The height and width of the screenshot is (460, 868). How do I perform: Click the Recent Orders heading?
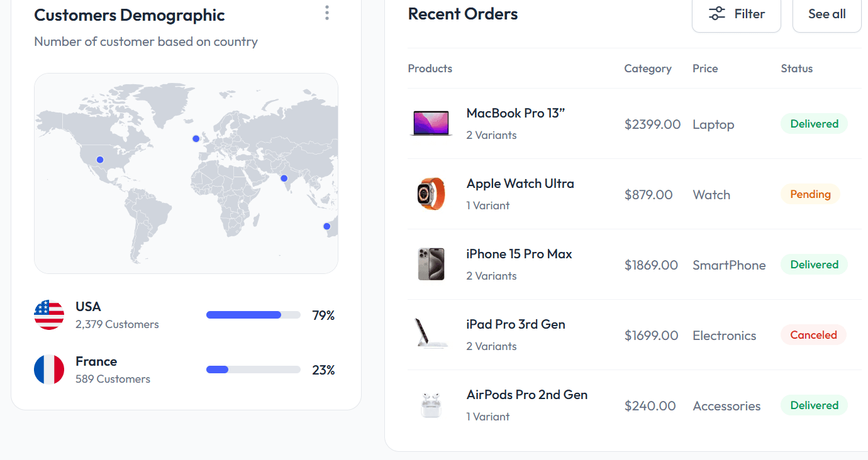click(462, 13)
